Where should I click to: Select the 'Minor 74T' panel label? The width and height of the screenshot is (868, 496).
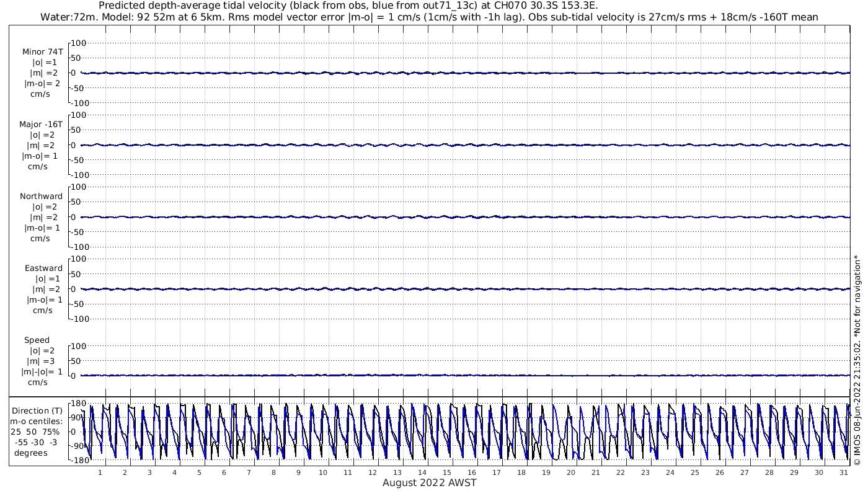tap(42, 52)
